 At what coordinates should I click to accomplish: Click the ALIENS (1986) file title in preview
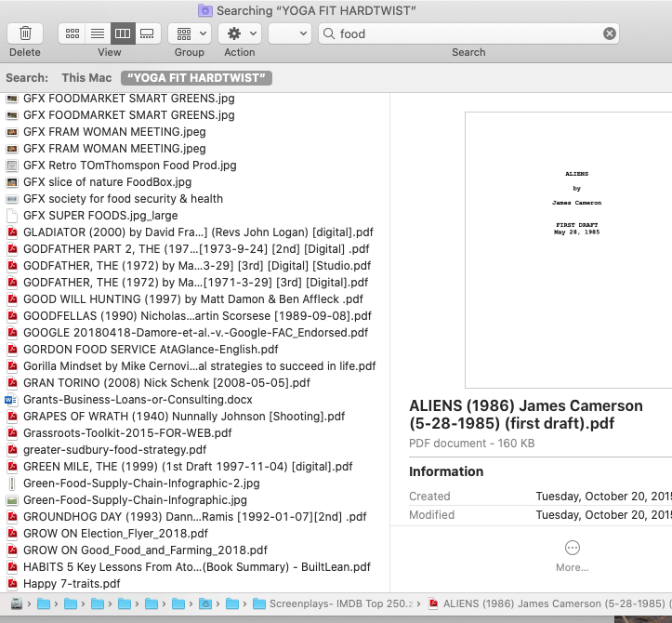(525, 414)
